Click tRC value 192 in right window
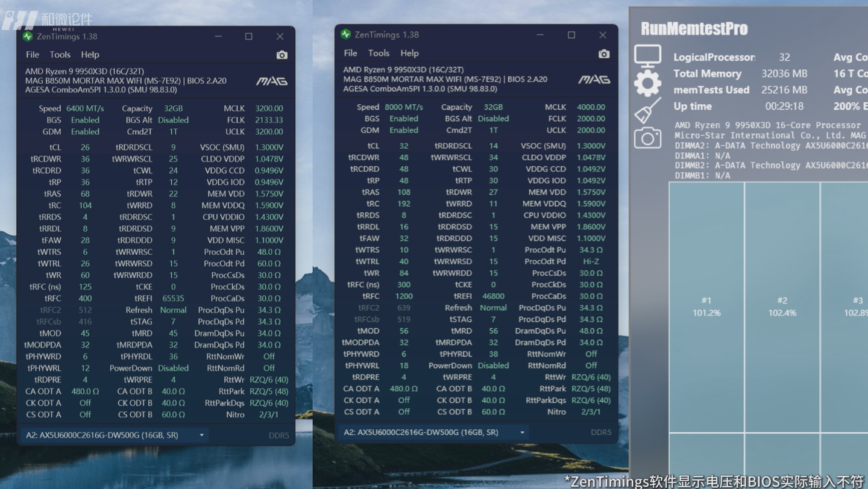 404,204
